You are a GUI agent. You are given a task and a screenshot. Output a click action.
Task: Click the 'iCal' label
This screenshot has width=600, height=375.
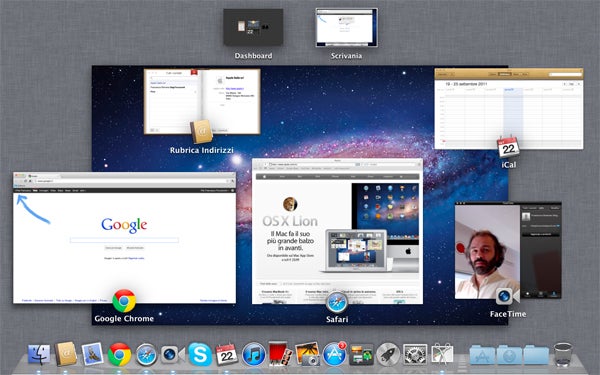click(x=509, y=165)
